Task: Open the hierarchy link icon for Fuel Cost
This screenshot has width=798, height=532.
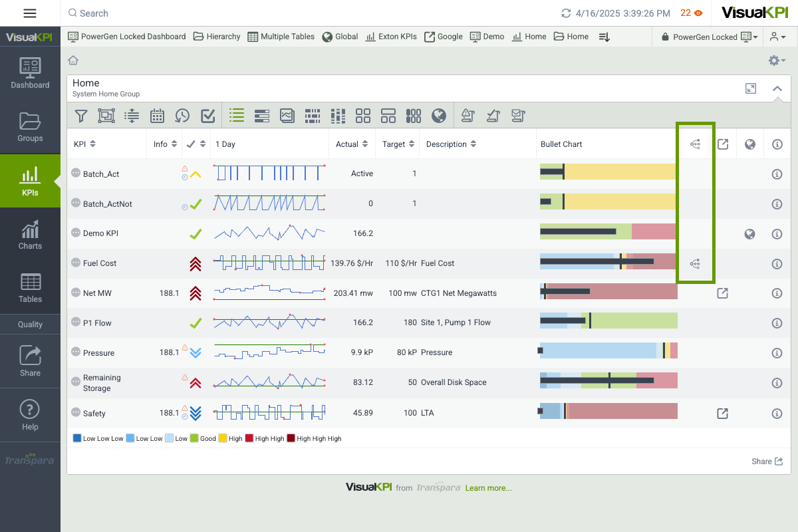Action: 695,264
